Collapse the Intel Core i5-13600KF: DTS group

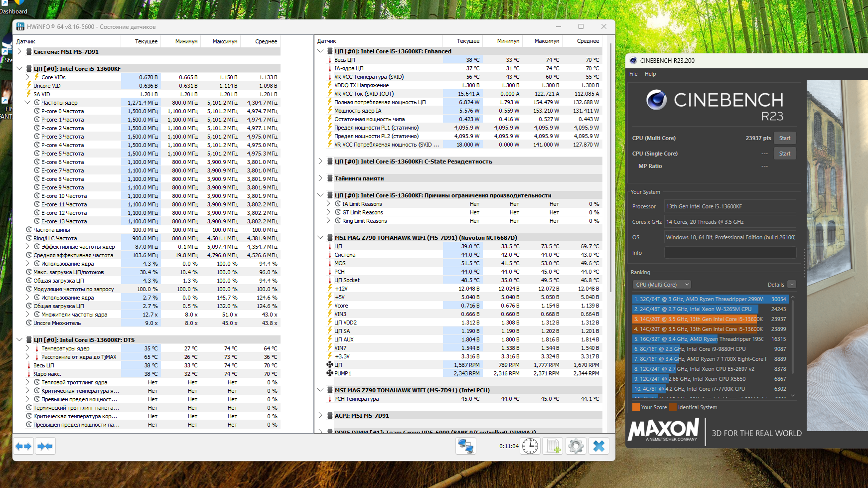pyautogui.click(x=19, y=340)
